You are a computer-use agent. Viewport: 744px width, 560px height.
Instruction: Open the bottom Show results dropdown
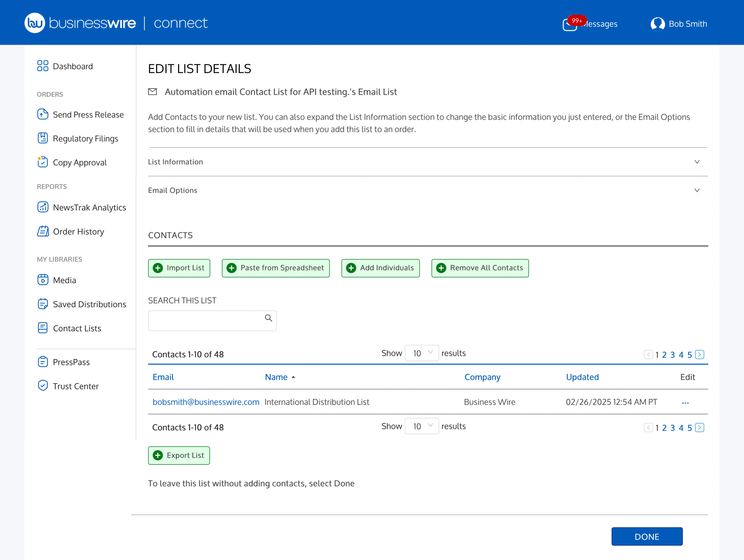tap(422, 426)
